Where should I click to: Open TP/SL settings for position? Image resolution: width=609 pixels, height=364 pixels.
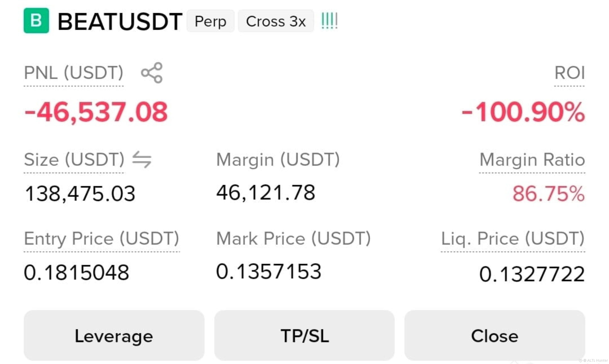tap(304, 336)
